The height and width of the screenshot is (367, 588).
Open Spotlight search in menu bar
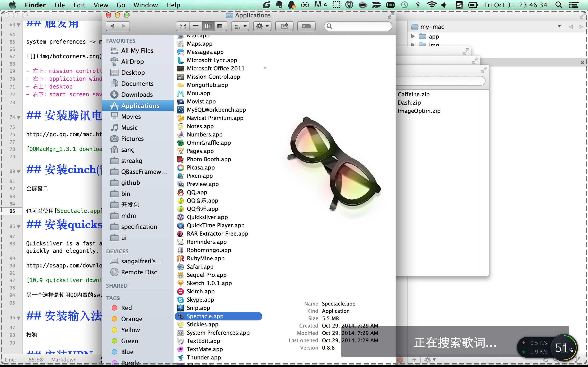558,5
